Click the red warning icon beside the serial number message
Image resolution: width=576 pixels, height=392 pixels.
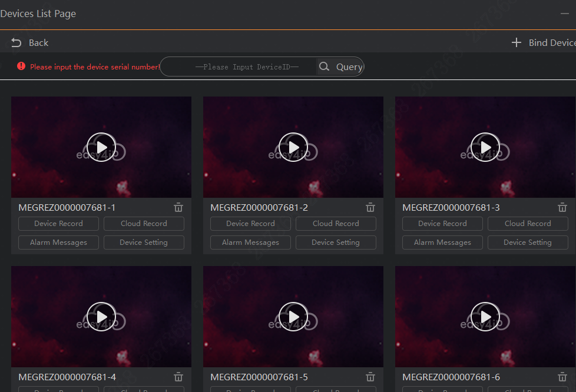(21, 66)
